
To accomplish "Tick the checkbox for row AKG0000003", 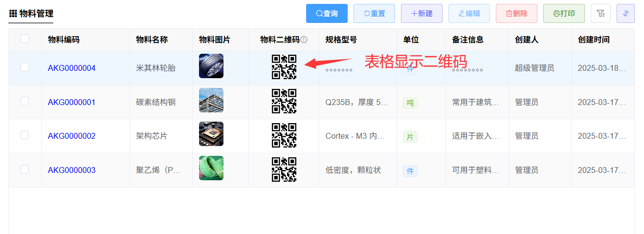I will (25, 170).
